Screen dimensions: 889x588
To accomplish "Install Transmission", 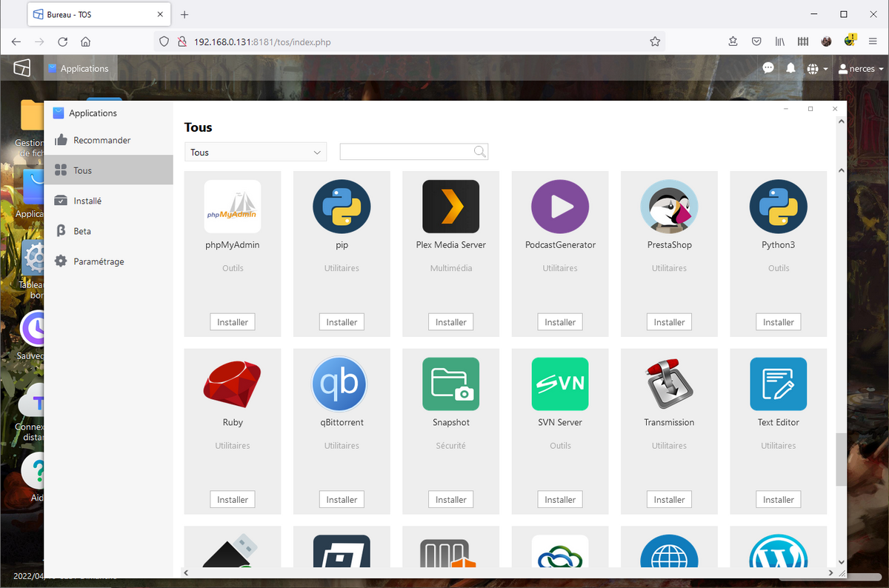I will point(669,500).
